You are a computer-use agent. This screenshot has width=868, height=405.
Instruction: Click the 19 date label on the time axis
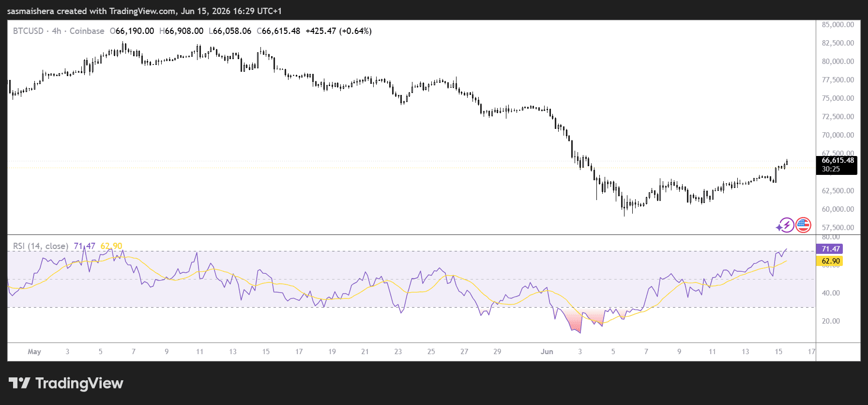(x=332, y=352)
